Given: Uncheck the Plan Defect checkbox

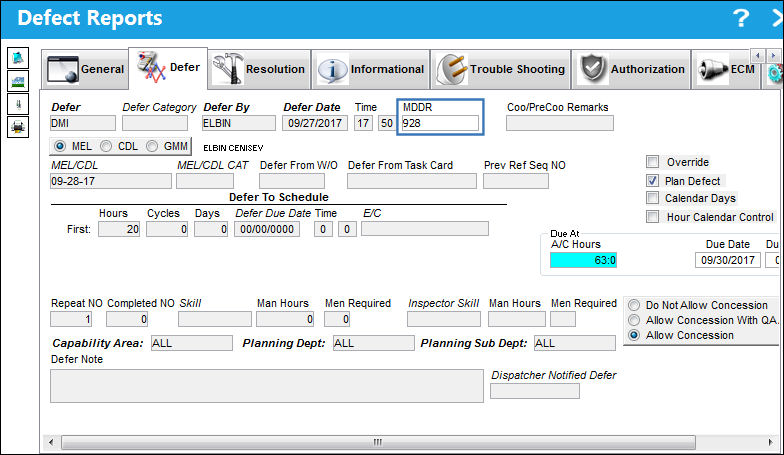Looking at the screenshot, I should [652, 180].
